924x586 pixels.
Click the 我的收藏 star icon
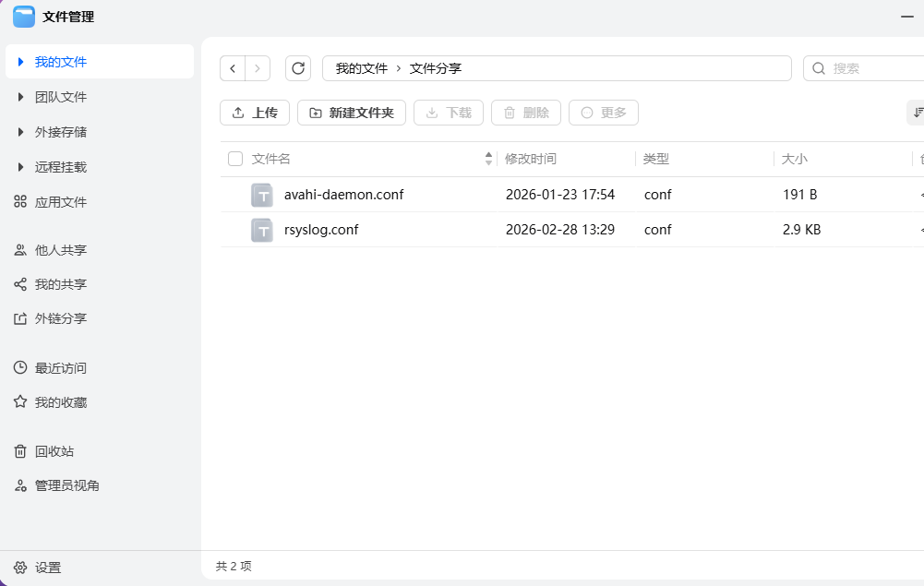(x=19, y=402)
